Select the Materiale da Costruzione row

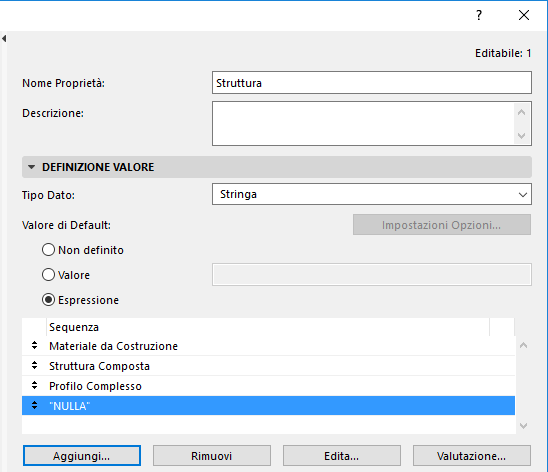(x=268, y=346)
